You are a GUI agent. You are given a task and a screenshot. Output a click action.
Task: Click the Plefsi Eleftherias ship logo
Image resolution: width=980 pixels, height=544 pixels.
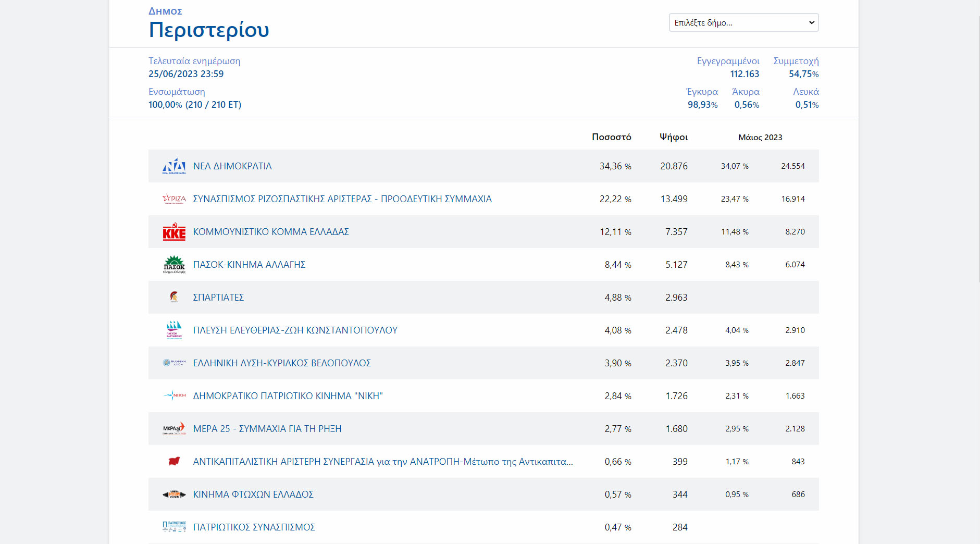[174, 330]
